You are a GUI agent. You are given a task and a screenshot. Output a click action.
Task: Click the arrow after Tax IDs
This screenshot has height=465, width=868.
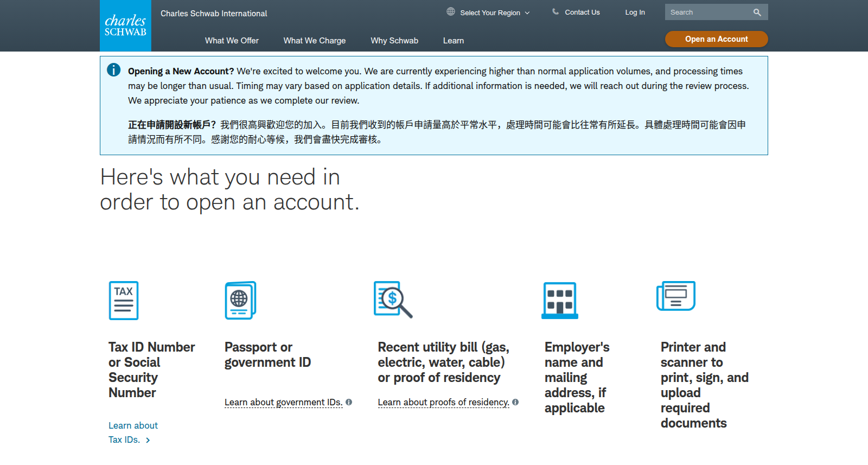[148, 440]
